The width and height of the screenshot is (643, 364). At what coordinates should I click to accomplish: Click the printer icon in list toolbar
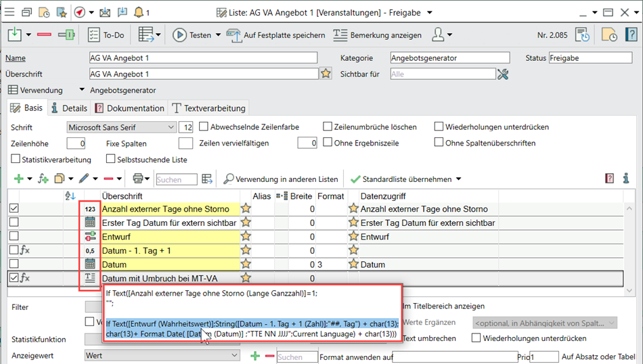coord(137,179)
